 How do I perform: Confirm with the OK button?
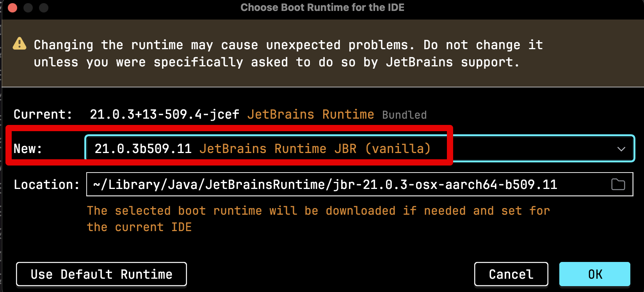tap(595, 274)
